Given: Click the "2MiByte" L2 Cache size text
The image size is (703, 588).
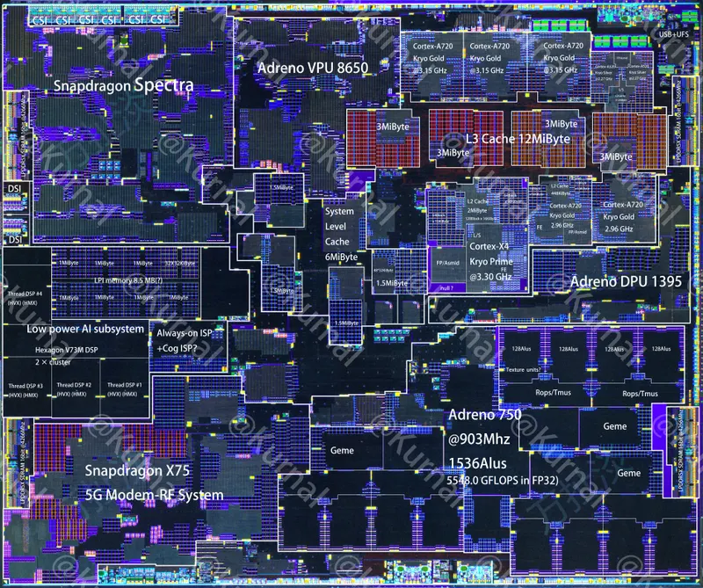Looking at the screenshot, I should (477, 210).
